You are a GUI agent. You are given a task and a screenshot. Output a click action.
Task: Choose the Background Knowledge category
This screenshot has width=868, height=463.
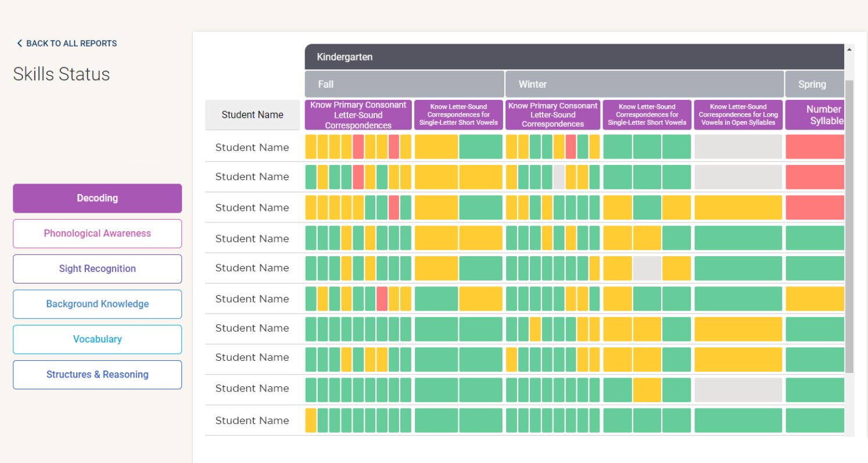97,304
